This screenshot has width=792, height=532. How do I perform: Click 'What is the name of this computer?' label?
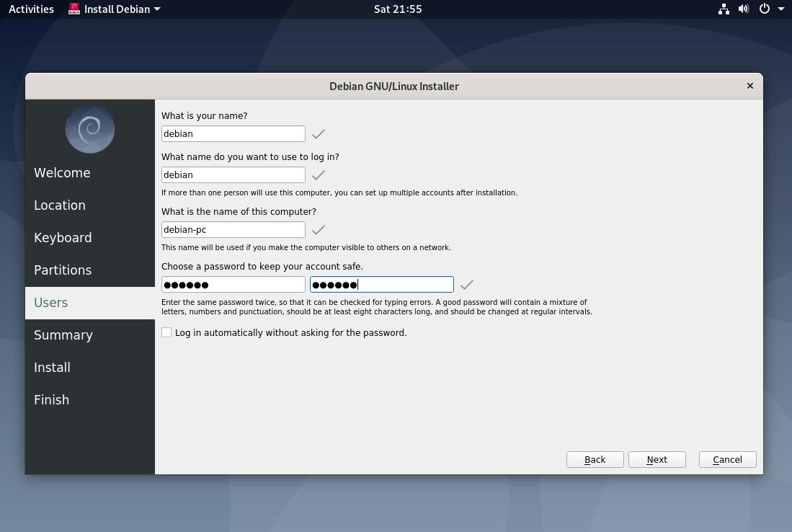pos(239,212)
